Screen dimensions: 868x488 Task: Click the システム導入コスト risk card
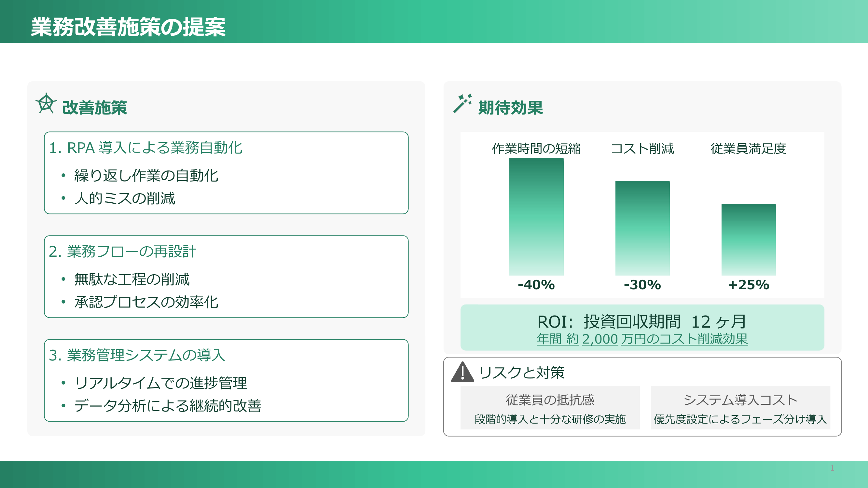tap(740, 408)
